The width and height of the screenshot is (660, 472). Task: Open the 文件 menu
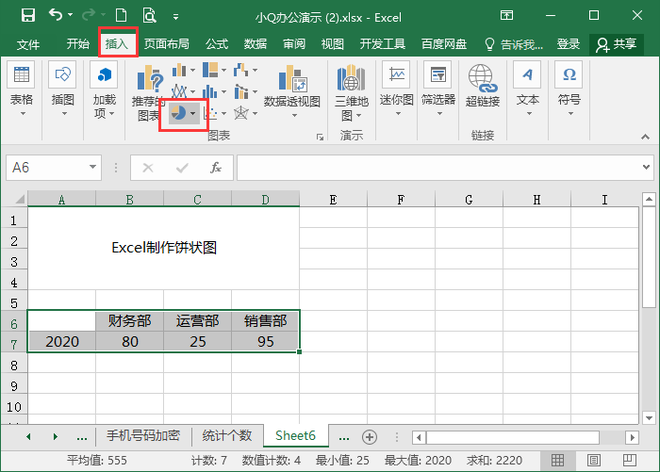coord(28,44)
